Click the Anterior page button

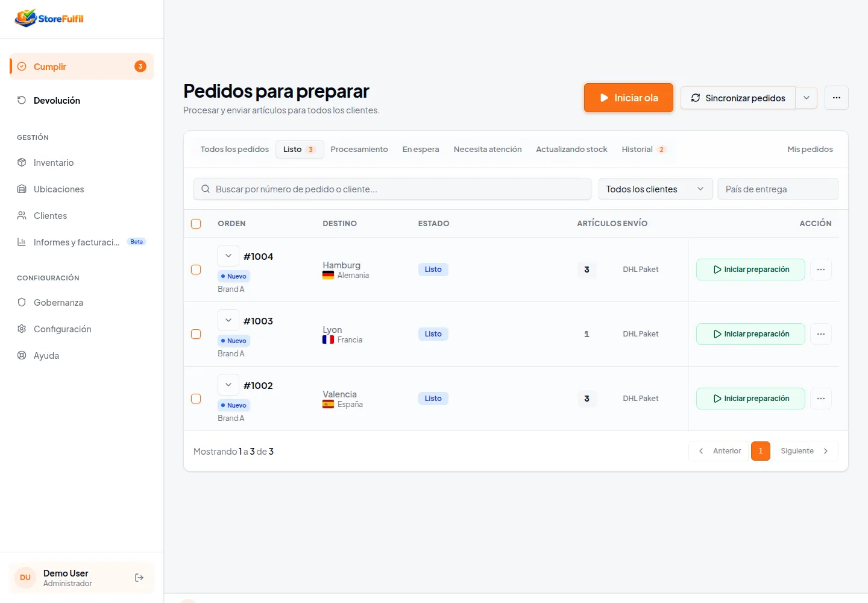pos(719,451)
